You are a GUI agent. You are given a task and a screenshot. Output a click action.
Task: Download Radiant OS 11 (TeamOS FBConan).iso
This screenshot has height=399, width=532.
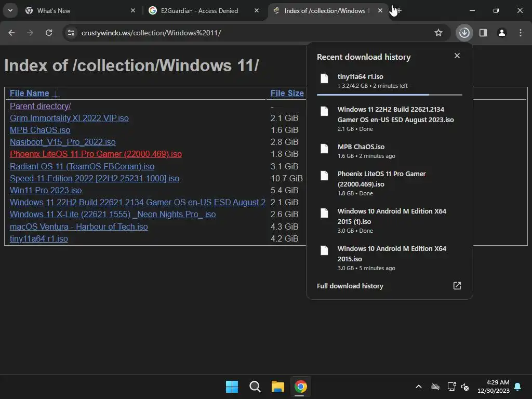(x=82, y=166)
